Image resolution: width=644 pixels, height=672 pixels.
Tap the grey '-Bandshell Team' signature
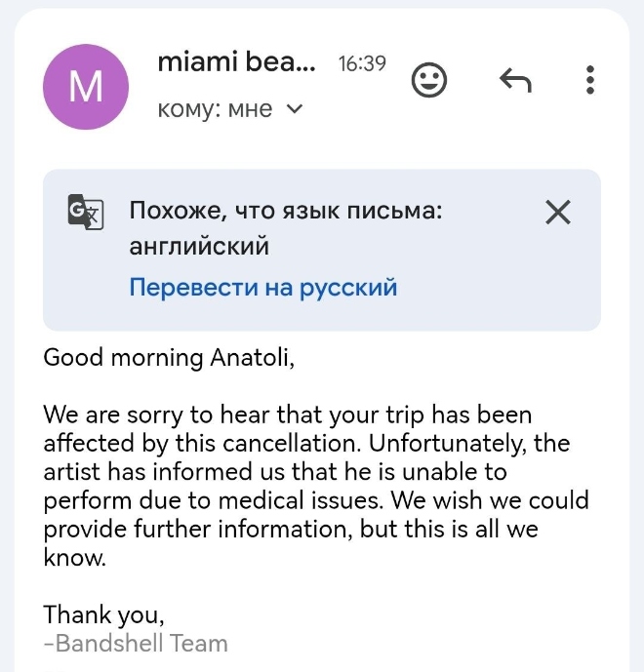136,644
